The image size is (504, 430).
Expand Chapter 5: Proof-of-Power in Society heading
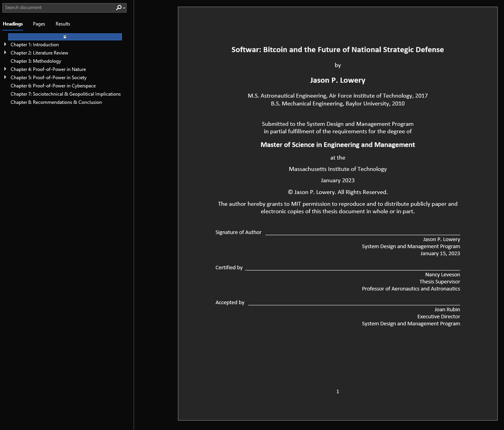(x=5, y=77)
